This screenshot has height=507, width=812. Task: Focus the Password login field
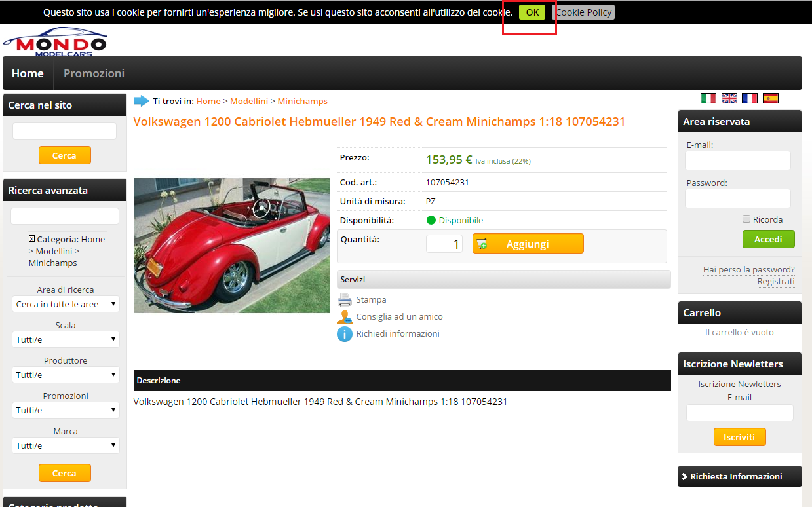(738, 198)
